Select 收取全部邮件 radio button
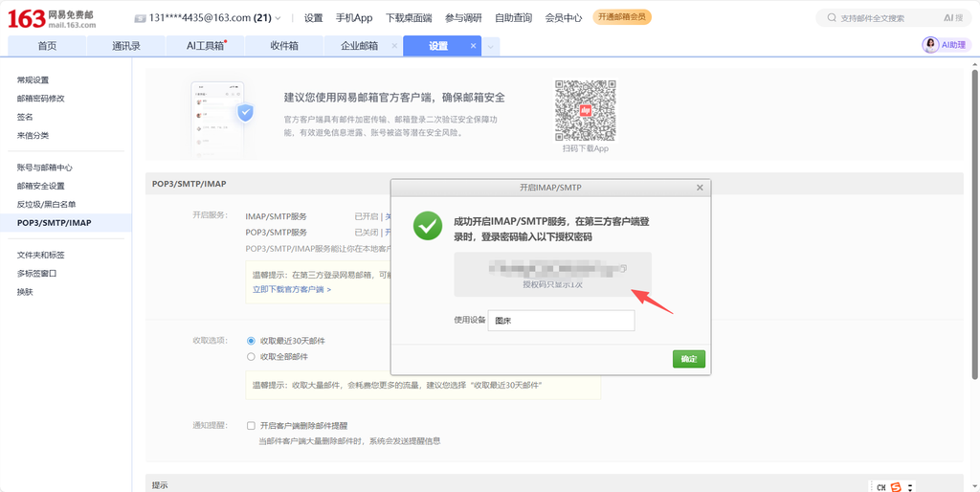The height and width of the screenshot is (492, 980). click(x=252, y=357)
